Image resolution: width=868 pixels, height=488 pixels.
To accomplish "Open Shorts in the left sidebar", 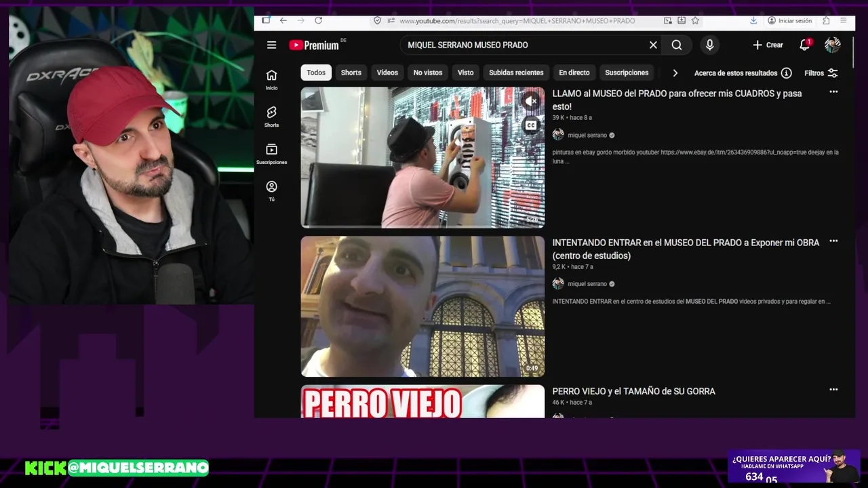I will (x=271, y=117).
